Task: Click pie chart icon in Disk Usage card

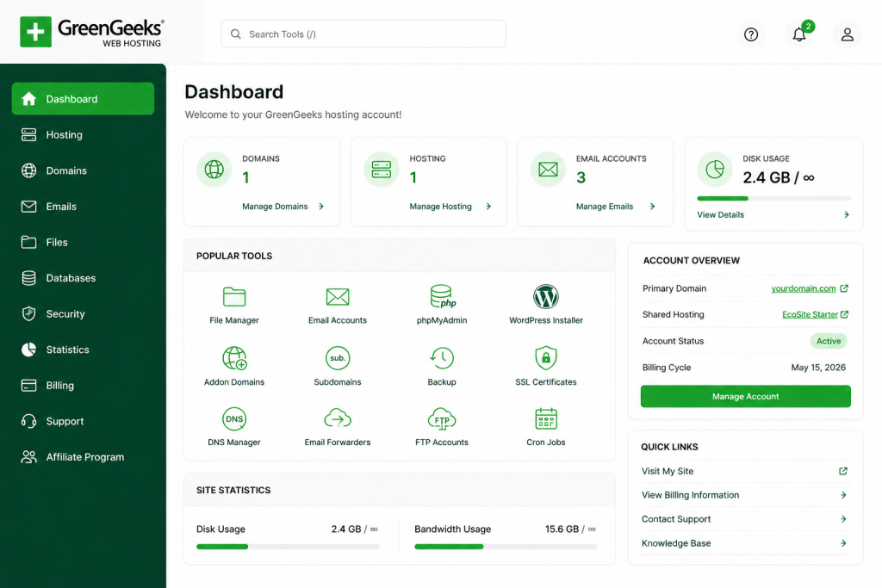Action: 715,170
